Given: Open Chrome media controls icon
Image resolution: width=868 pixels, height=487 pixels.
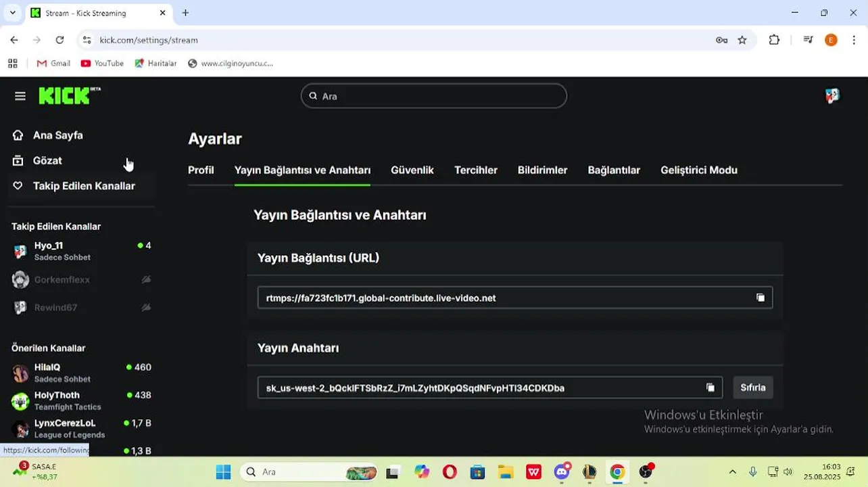Looking at the screenshot, I should pyautogui.click(x=808, y=40).
